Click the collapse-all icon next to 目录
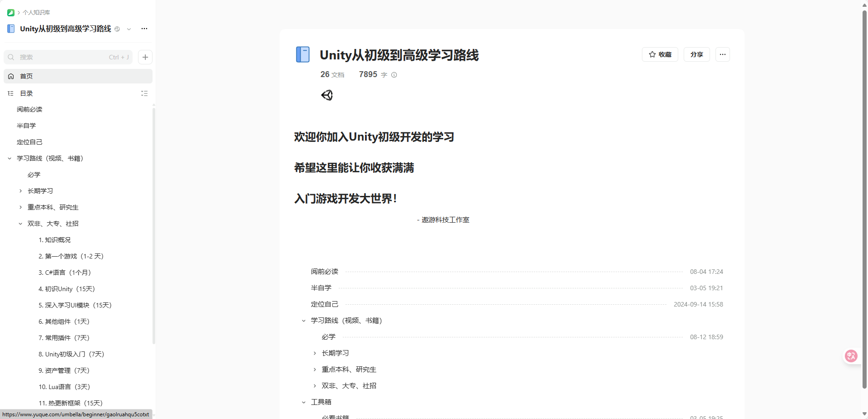The image size is (868, 419). [144, 93]
